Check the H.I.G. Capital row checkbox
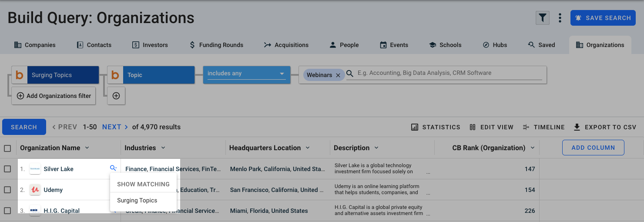The height and width of the screenshot is (222, 644). point(7,211)
